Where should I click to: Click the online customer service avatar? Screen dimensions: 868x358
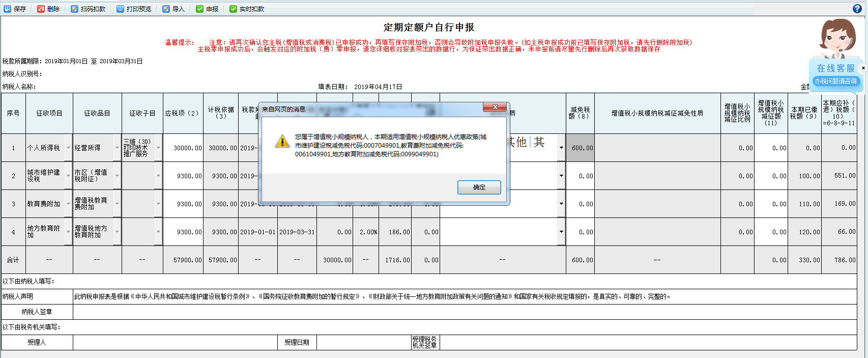click(x=836, y=38)
